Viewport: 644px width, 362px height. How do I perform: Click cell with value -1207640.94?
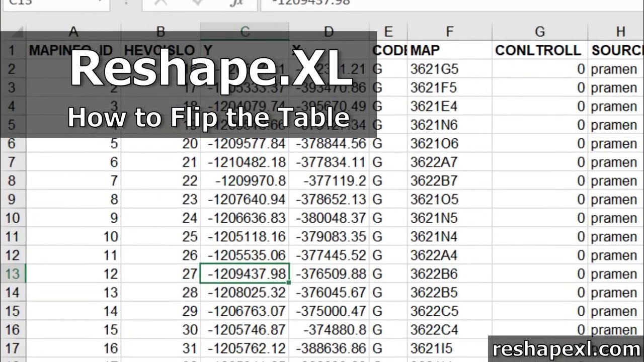pyautogui.click(x=245, y=200)
